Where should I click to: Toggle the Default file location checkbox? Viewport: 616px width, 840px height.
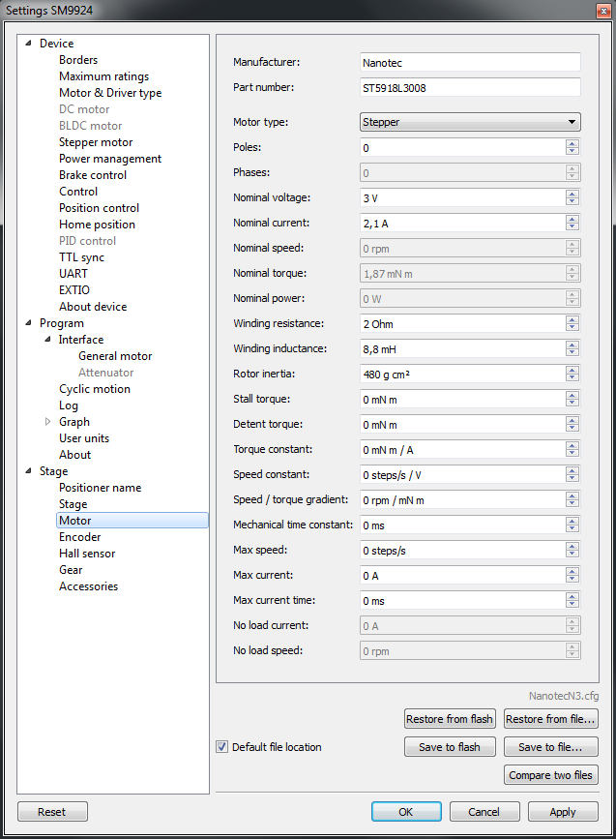pyautogui.click(x=222, y=747)
